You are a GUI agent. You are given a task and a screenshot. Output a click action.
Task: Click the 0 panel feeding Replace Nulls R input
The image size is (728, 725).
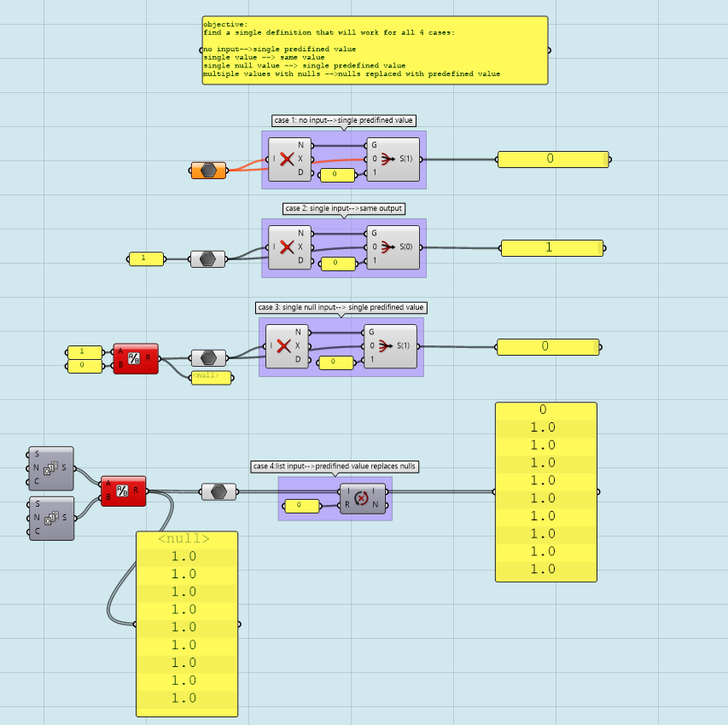(x=302, y=506)
